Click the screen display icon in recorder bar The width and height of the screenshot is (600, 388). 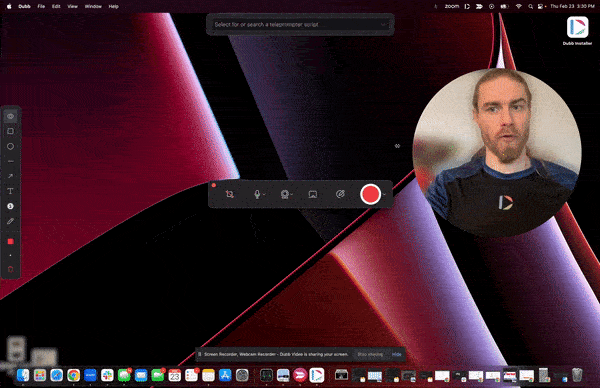(x=313, y=194)
